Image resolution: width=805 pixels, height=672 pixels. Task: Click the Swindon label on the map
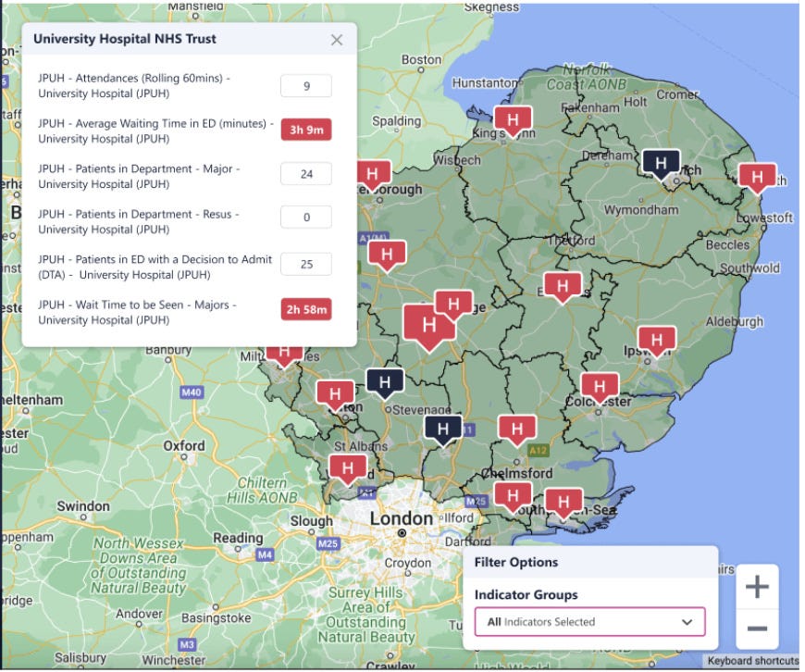[83, 506]
